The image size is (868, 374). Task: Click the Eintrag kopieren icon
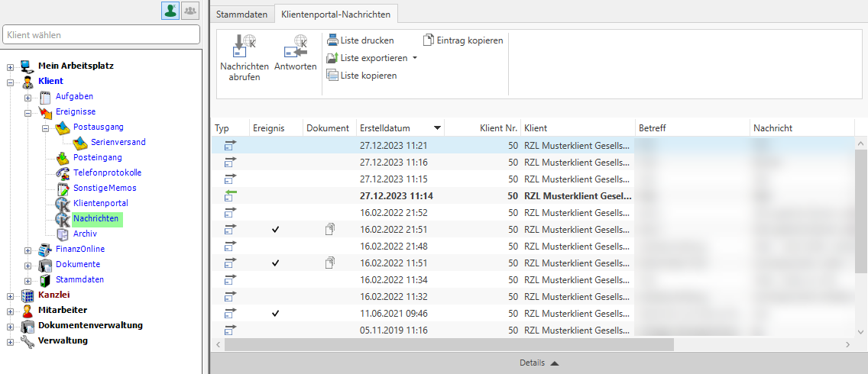429,40
